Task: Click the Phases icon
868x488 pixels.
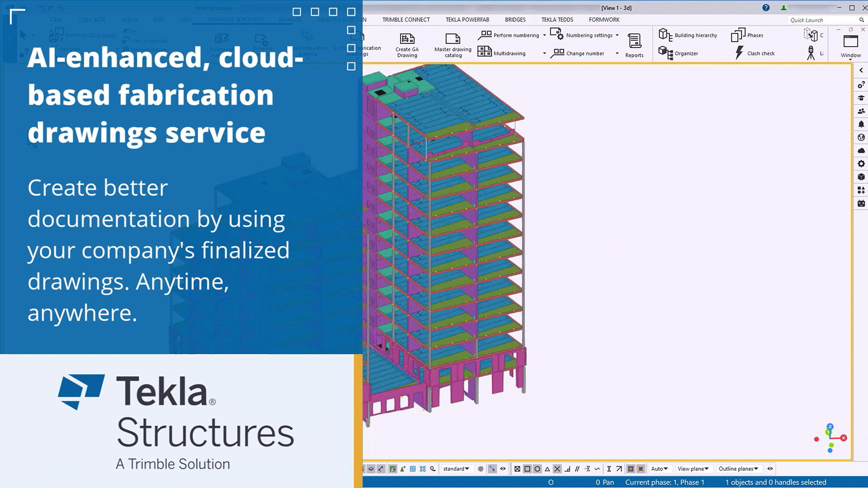Action: point(738,35)
